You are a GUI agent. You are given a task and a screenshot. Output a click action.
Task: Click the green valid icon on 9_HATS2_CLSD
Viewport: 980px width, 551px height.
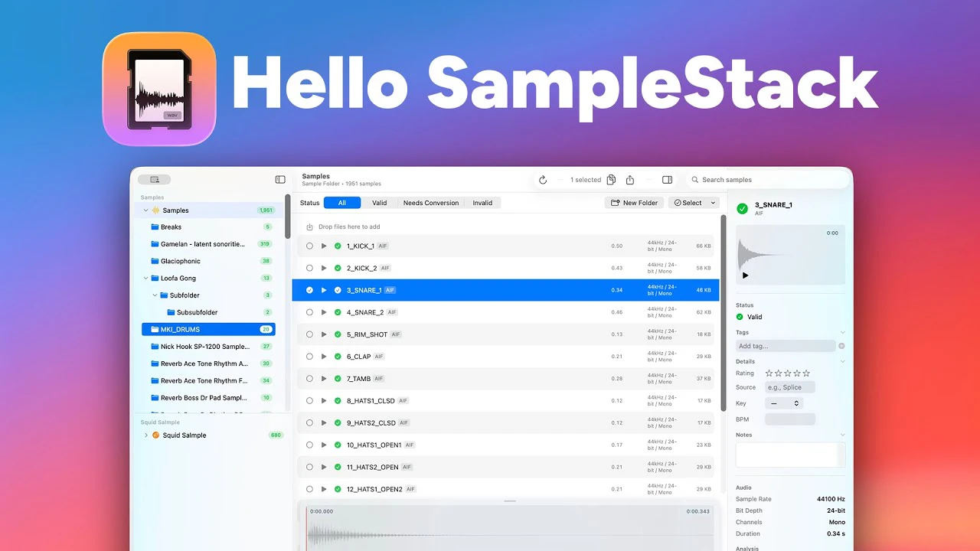338,422
